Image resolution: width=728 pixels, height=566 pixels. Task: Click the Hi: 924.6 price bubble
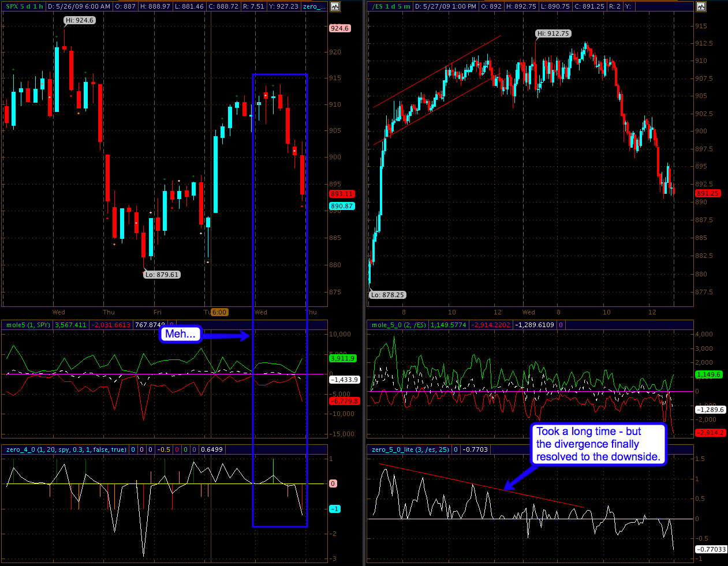point(80,20)
